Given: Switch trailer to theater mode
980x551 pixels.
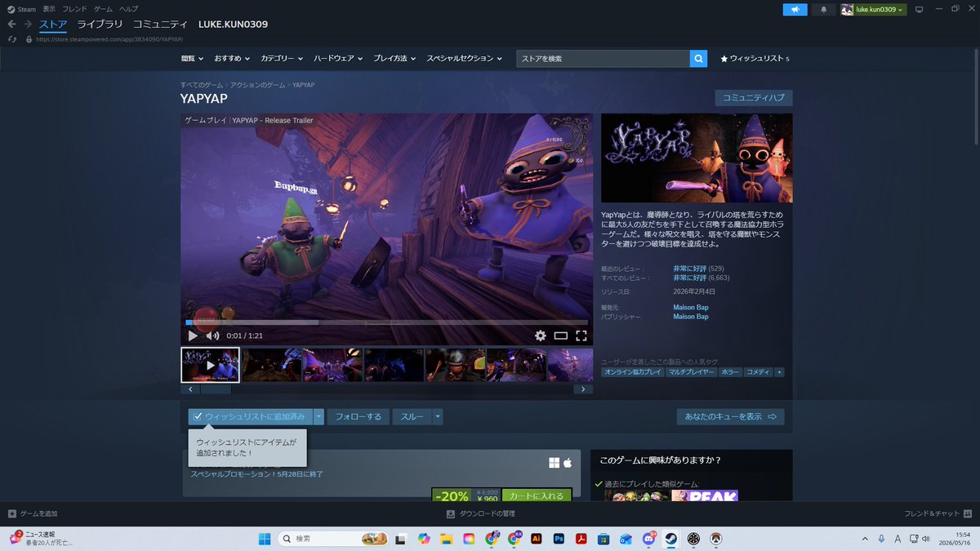Looking at the screenshot, I should click(x=560, y=335).
